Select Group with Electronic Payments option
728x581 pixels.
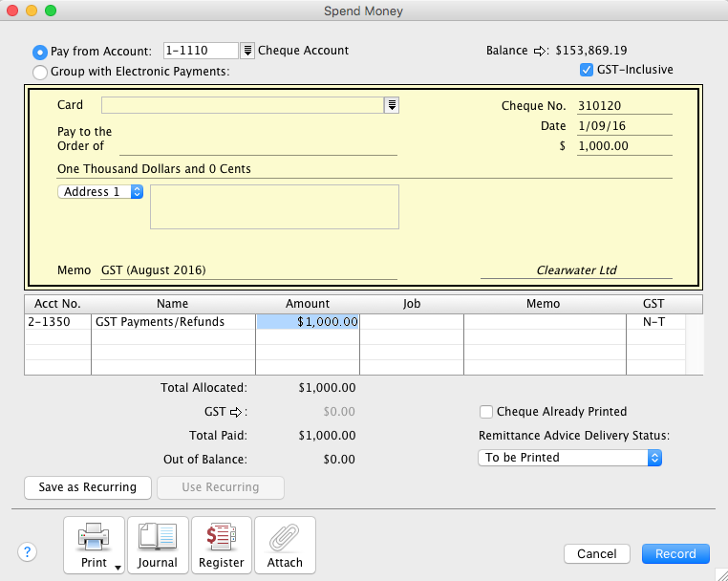click(40, 72)
